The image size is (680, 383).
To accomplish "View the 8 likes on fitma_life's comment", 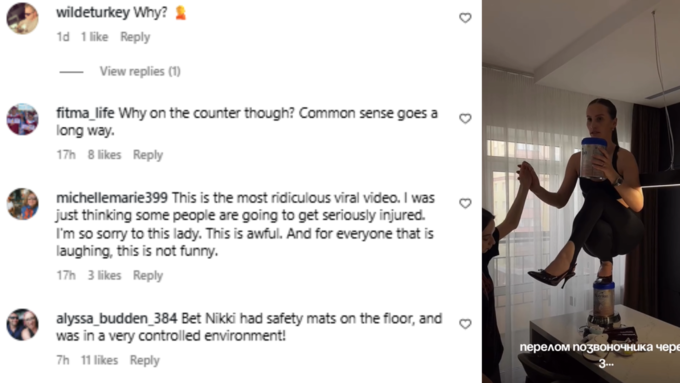I will tap(105, 155).
